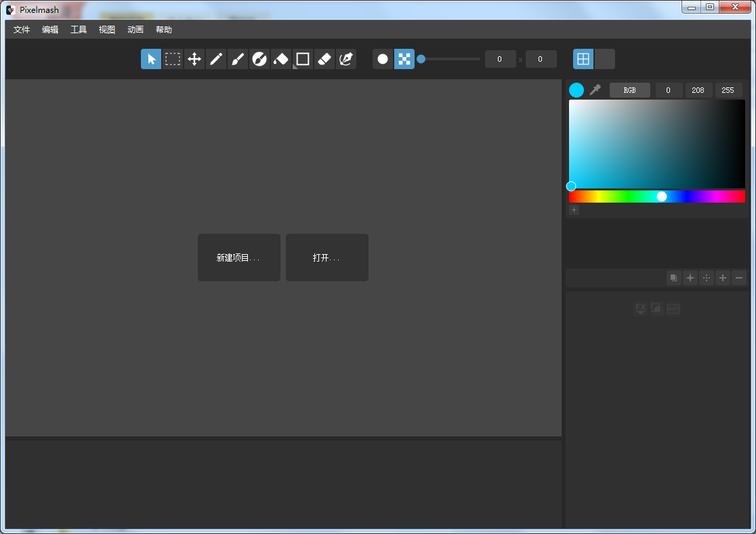Click the 新建项目 button
Screen dimensions: 756x534
pos(238,258)
